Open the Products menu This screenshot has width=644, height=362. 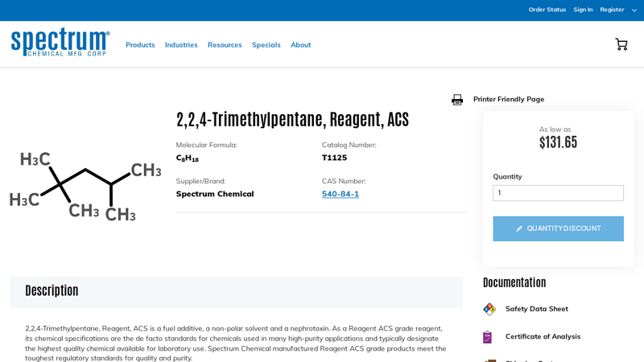tap(140, 45)
